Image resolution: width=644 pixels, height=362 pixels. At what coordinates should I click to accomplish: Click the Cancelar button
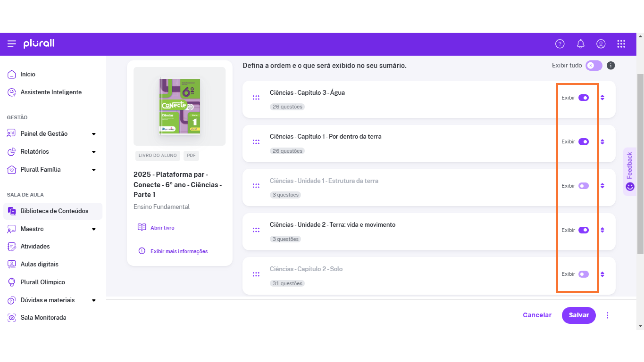tap(537, 315)
